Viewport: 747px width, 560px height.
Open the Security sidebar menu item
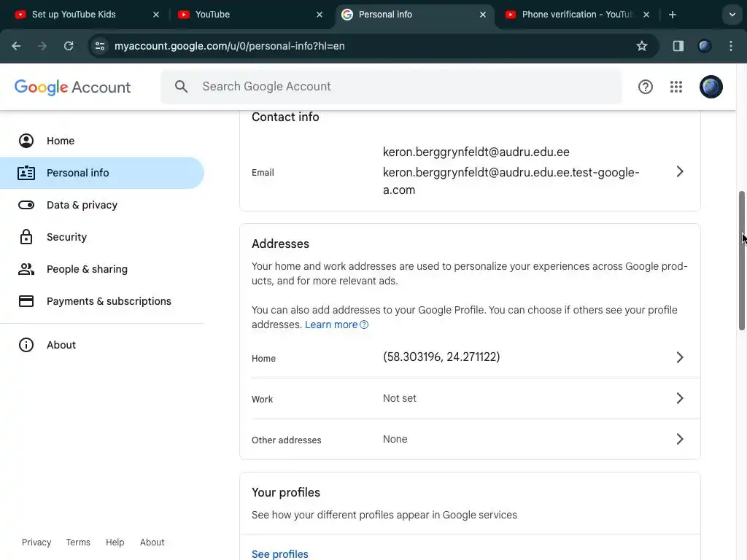(x=66, y=237)
